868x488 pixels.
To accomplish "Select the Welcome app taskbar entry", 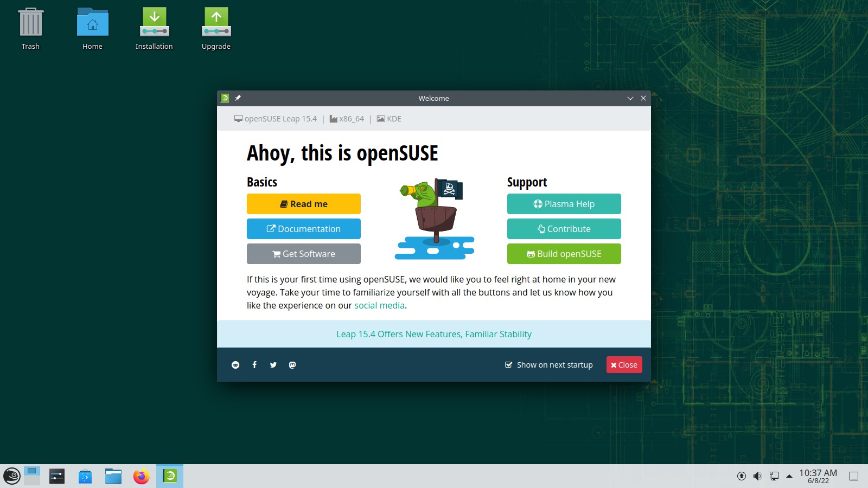I will 170,476.
